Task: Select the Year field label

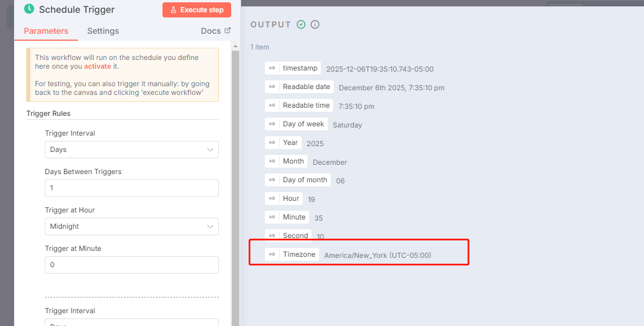Action: coord(291,143)
